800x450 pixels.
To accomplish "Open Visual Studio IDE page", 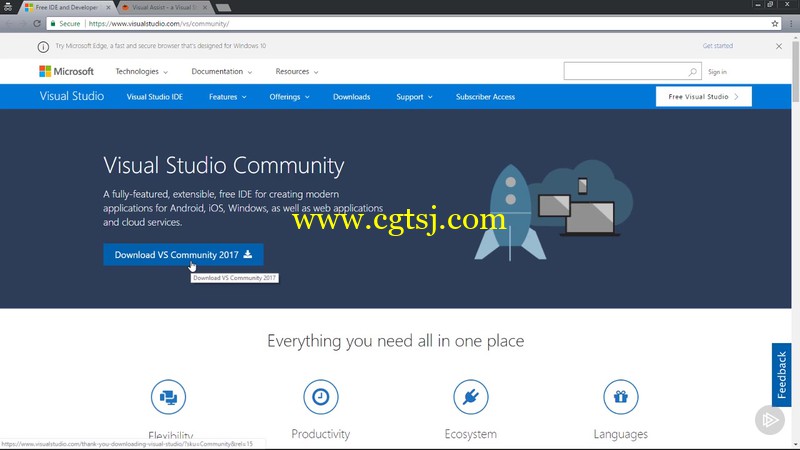I will tap(155, 97).
